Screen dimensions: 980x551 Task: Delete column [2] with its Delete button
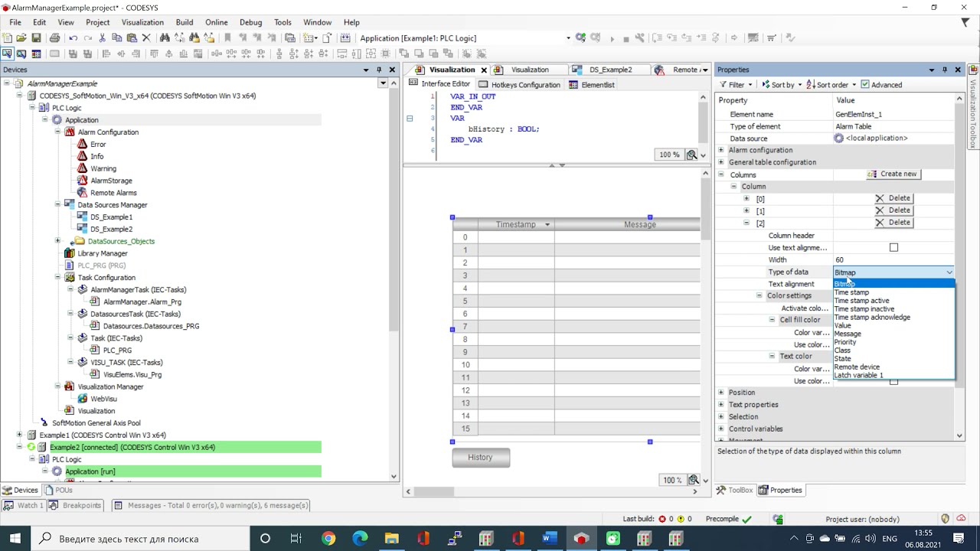tap(893, 223)
